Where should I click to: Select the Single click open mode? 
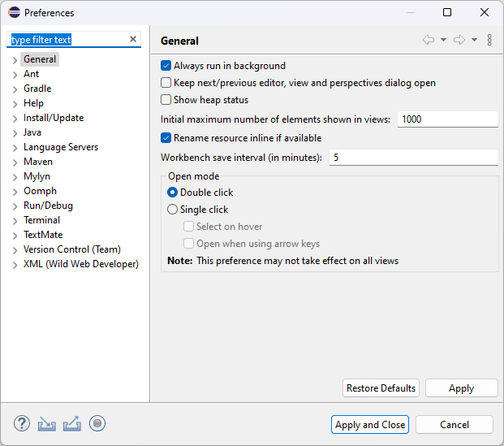173,210
